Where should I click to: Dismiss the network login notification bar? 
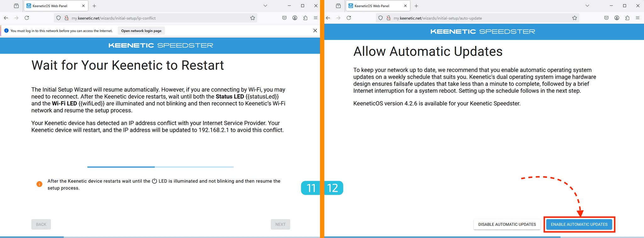[x=315, y=30]
